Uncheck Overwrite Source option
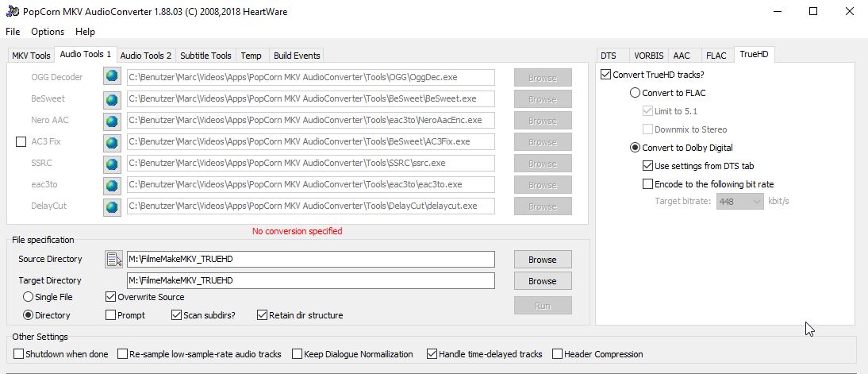The width and height of the screenshot is (868, 374). 111,297
